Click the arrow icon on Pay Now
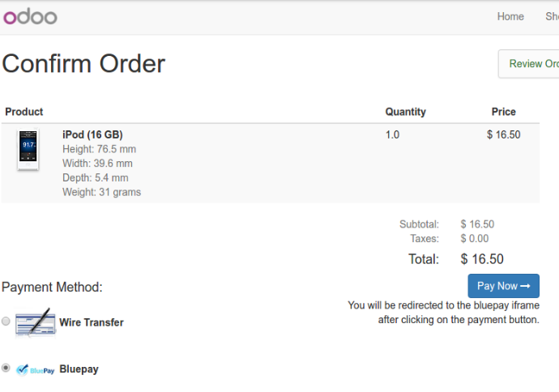 [525, 286]
